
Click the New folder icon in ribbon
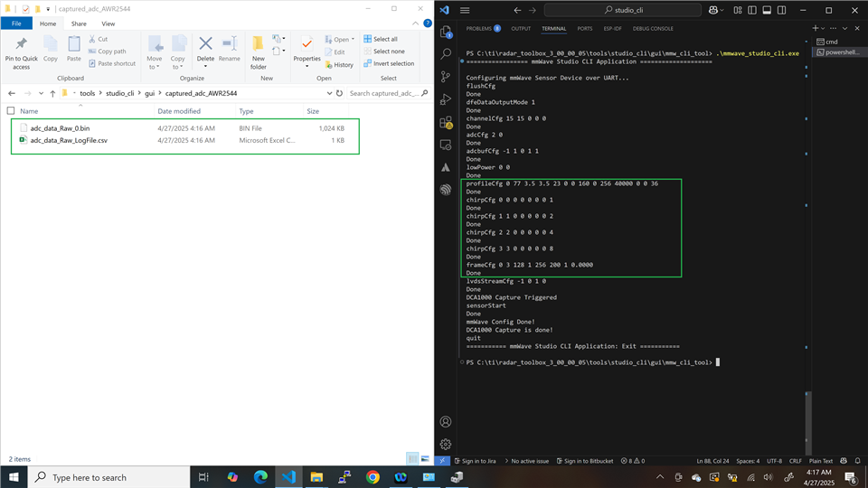[258, 43]
